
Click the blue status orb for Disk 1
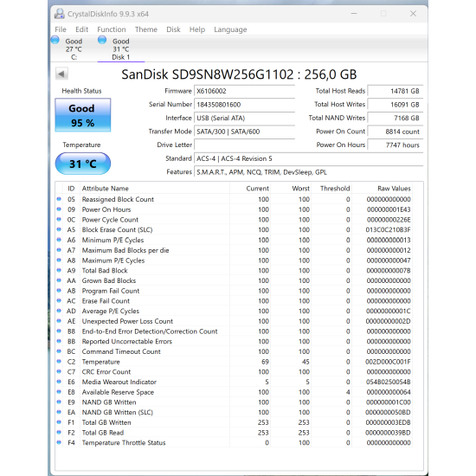(x=102, y=40)
